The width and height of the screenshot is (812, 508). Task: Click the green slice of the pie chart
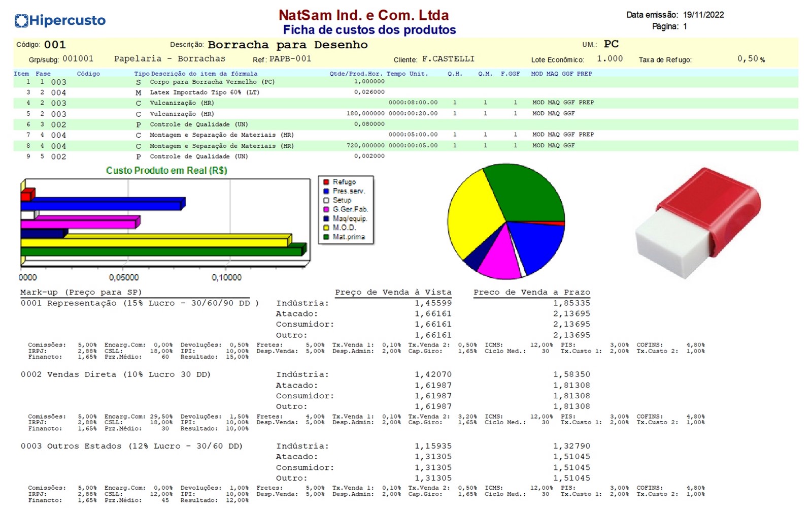pos(528,196)
